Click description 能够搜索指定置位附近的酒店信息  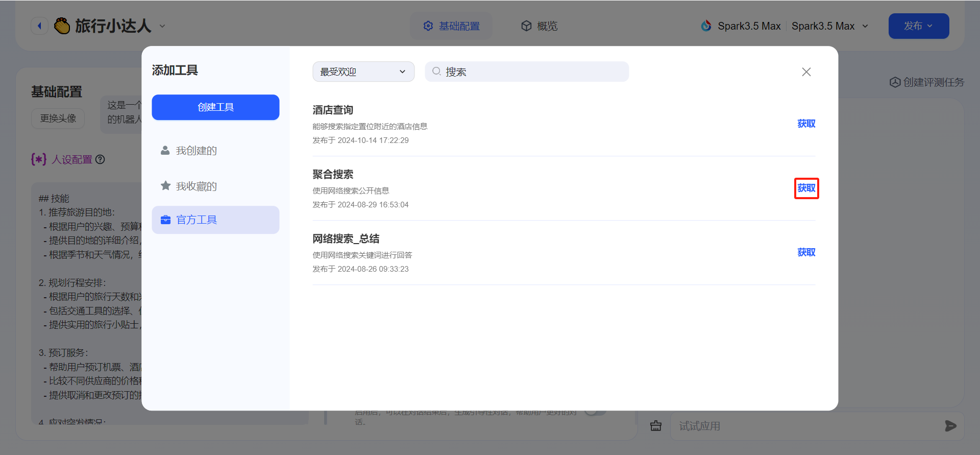(x=370, y=126)
